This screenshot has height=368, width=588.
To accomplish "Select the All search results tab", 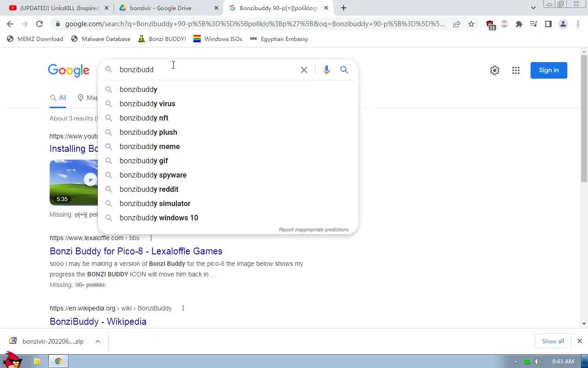I will tap(58, 98).
